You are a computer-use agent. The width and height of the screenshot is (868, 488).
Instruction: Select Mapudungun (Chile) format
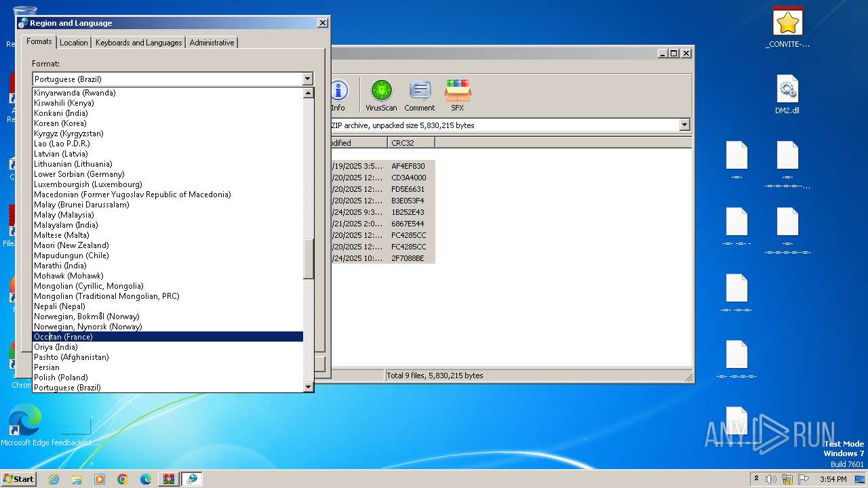167,256
